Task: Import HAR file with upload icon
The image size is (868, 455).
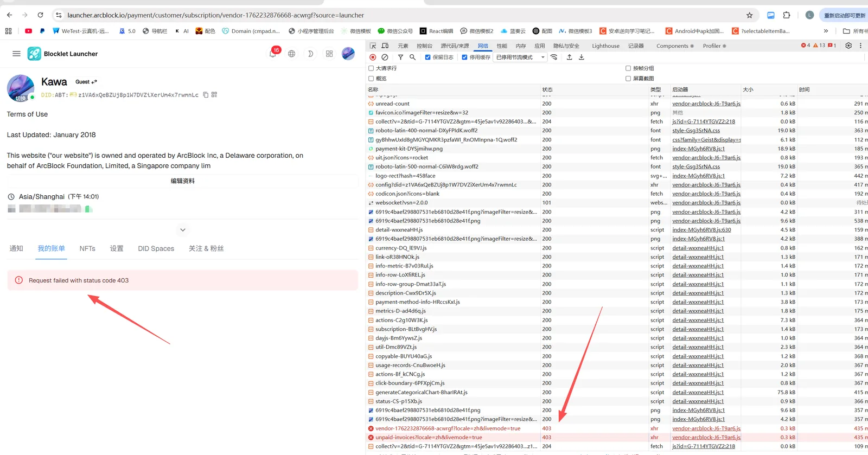Action: pyautogui.click(x=569, y=57)
